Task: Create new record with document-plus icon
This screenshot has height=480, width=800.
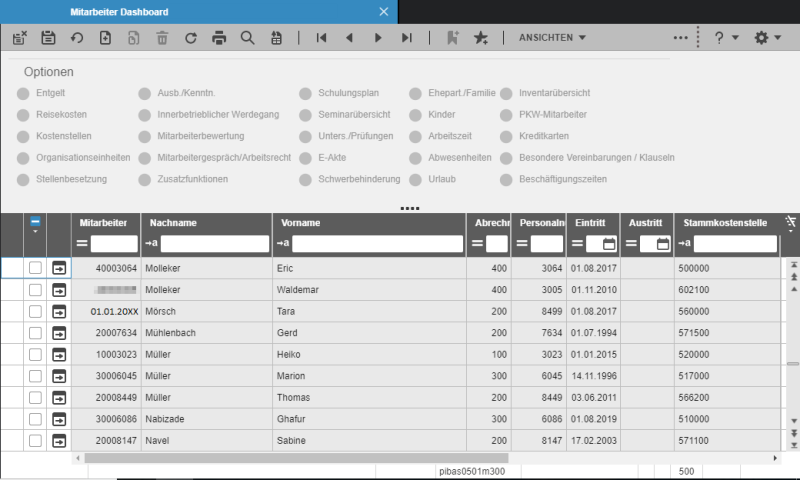Action: point(105,38)
